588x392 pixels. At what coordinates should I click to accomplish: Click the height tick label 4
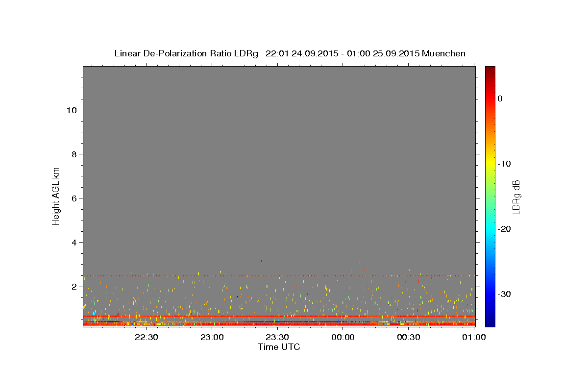[x=73, y=242]
